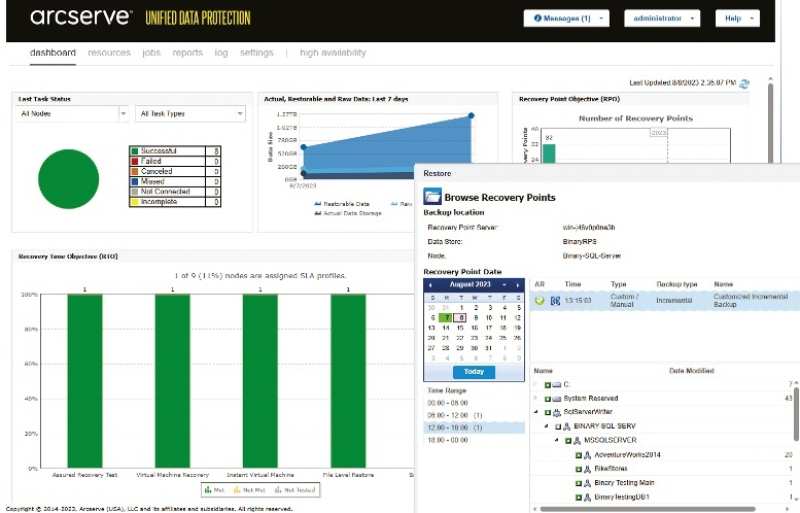Image resolution: width=800 pixels, height=513 pixels.
Task: Click the MSSQLSERVER instance icon
Action: tap(577, 441)
